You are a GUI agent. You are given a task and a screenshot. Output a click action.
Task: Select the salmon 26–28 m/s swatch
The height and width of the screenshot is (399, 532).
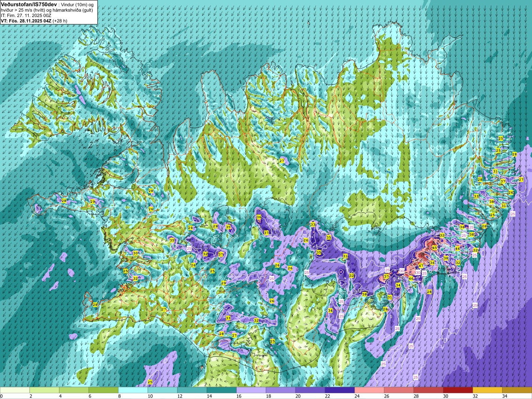(x=399, y=390)
